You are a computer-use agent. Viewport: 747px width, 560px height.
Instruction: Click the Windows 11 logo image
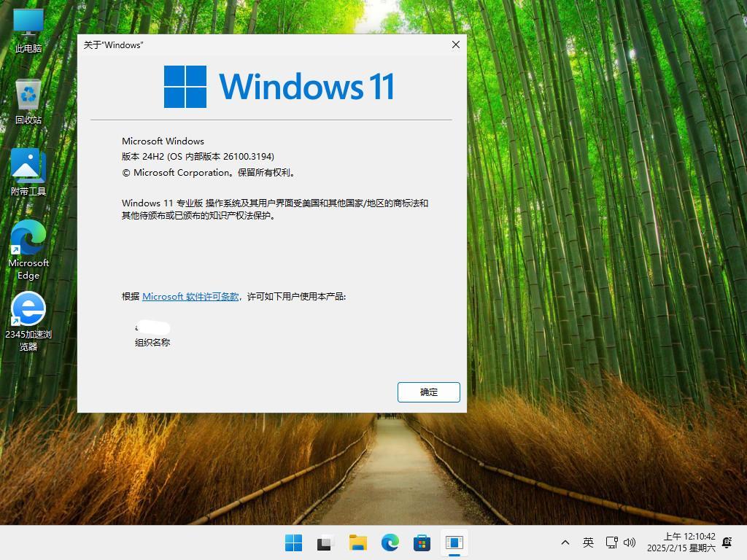click(x=279, y=87)
